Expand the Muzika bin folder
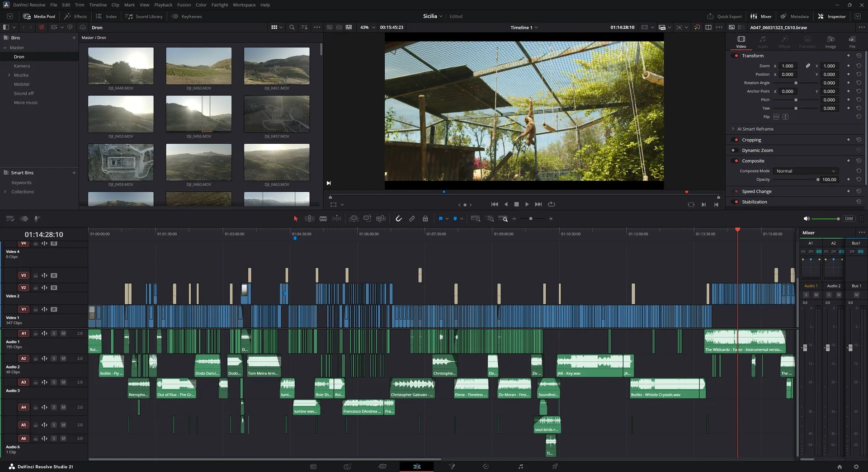Image resolution: width=868 pixels, height=472 pixels. (9, 75)
